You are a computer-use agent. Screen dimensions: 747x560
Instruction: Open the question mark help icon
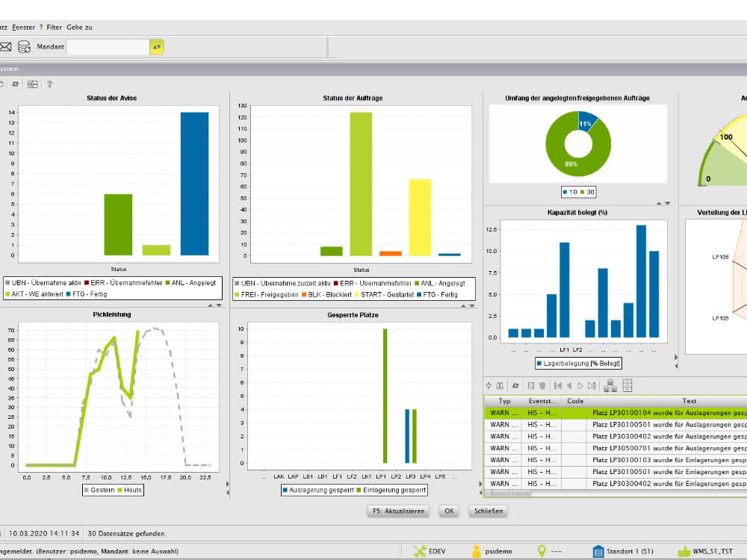pos(49,84)
